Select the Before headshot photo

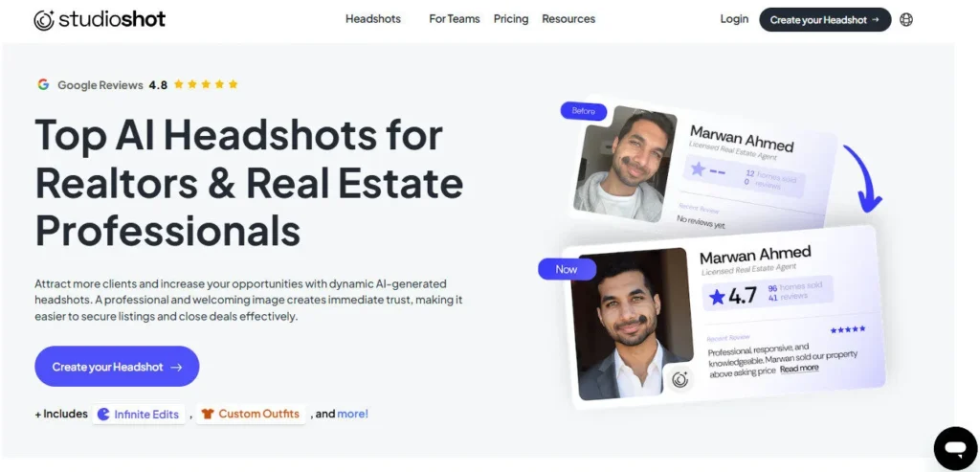pos(623,164)
